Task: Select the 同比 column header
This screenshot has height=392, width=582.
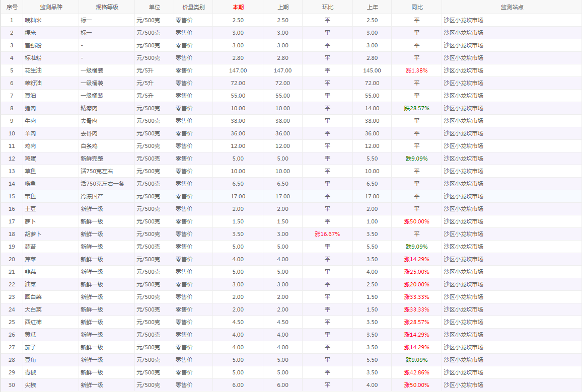Action: point(416,7)
